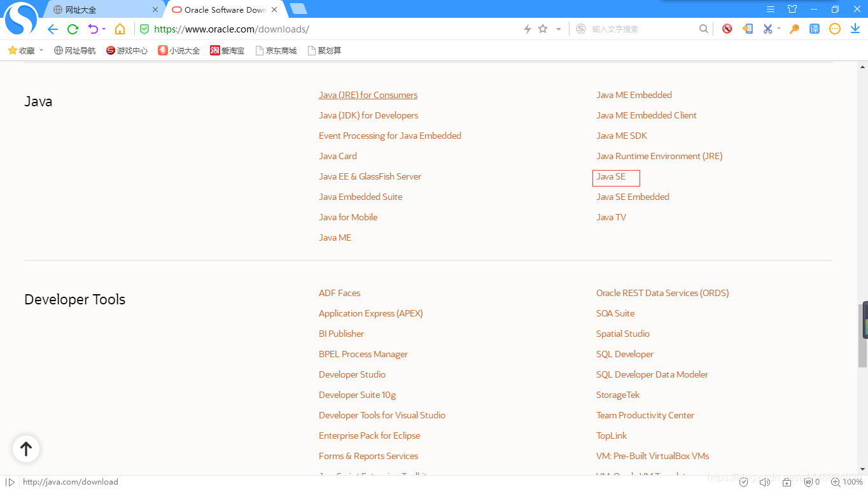Click the Sogou browser logo

[21, 19]
